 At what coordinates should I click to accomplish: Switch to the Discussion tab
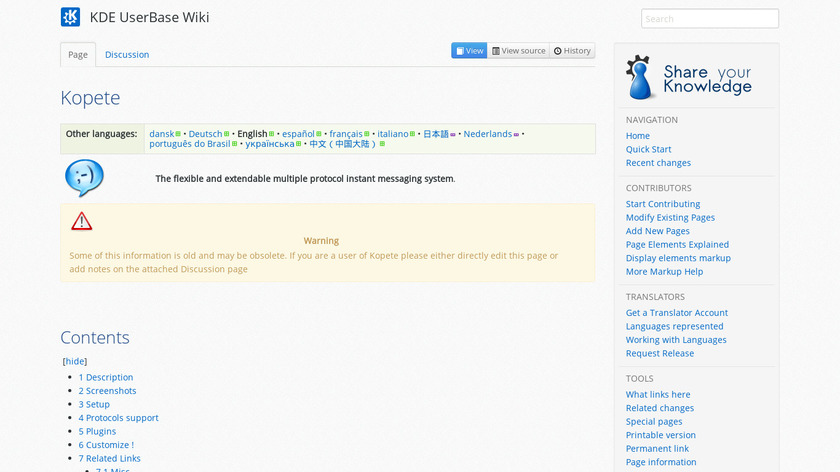click(127, 55)
